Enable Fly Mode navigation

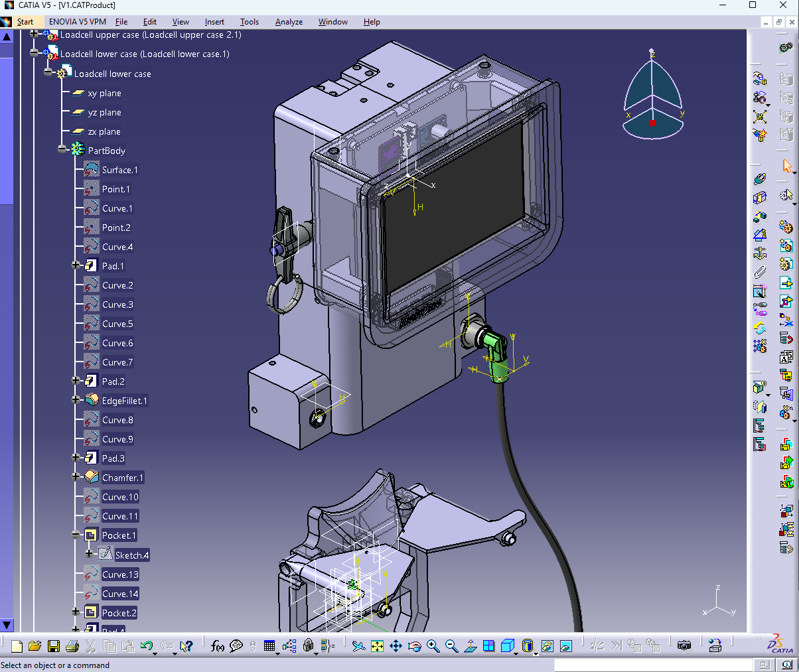(x=358, y=645)
